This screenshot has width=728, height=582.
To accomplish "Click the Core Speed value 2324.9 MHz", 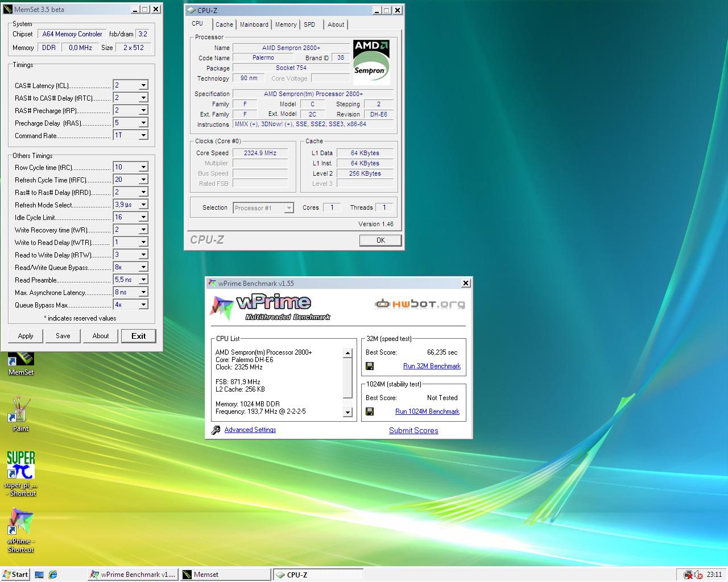I will [260, 153].
